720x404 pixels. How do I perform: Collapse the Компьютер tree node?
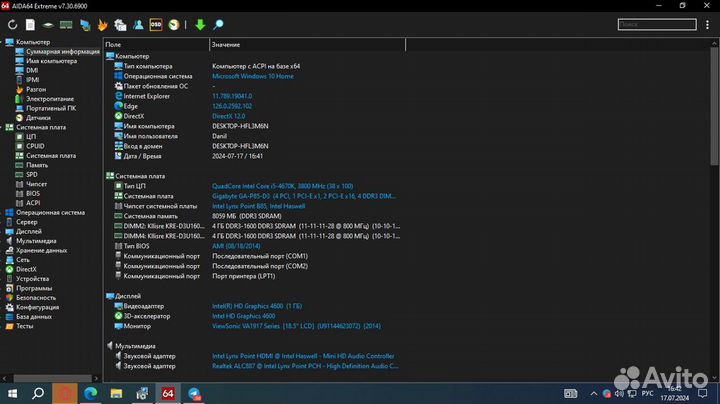point(4,42)
